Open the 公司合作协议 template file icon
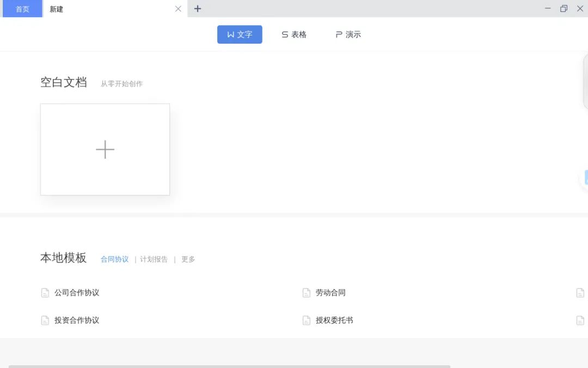The image size is (588, 368). [45, 292]
